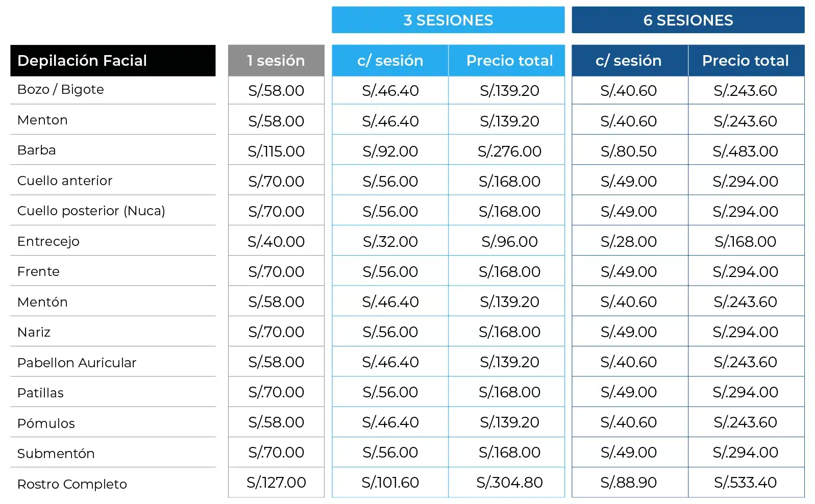Click the Cuello posterior (Nuca) label
The image size is (815, 504).
pos(91,211)
